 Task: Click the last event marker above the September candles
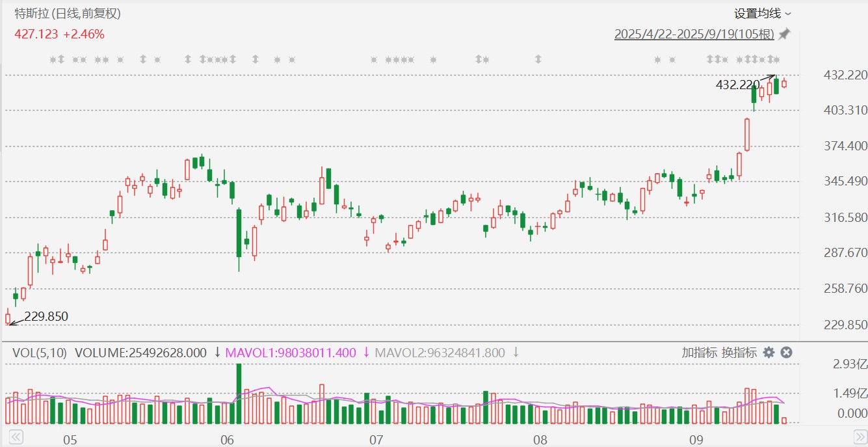778,60
